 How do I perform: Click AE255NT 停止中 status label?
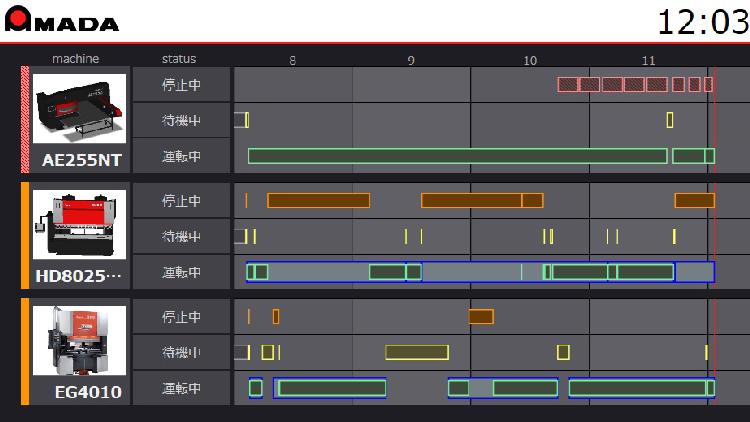[x=181, y=85]
